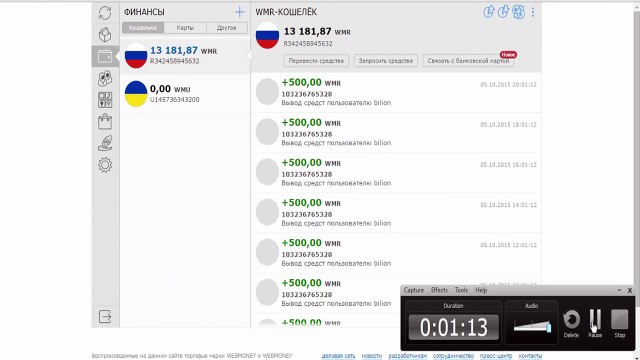Screen dimensions: 640x360
Task: Stop the screen recording
Action: point(620,323)
